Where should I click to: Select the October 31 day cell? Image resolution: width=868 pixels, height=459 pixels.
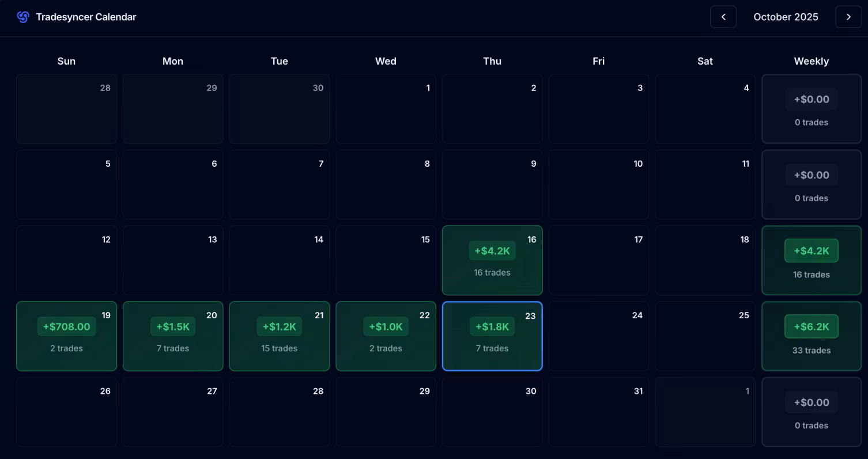tap(598, 412)
